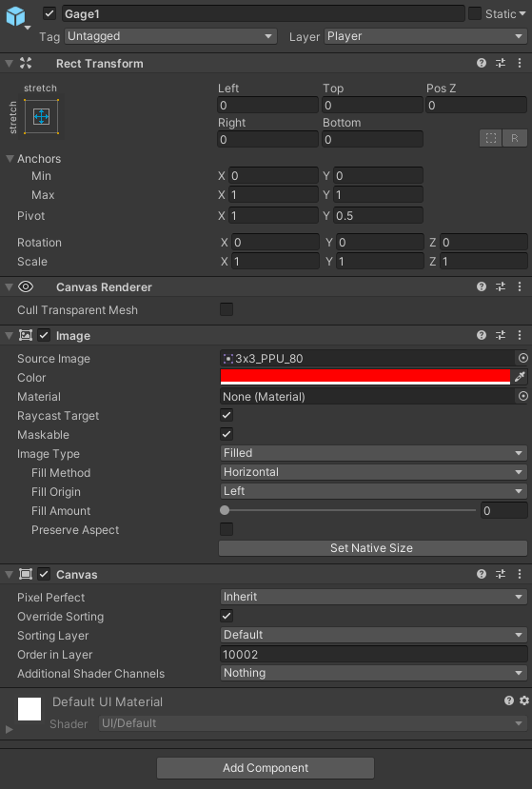
Task: Open the Tag dropdown showing Untagged
Action: tap(170, 36)
